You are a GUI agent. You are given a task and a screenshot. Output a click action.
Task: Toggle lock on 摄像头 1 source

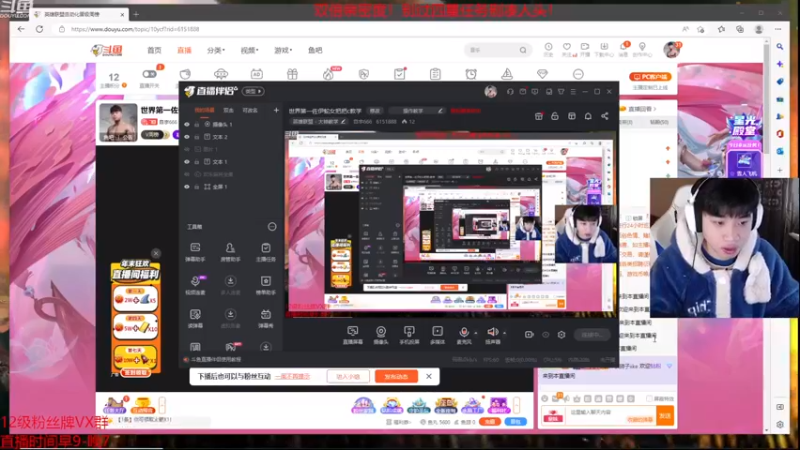197,124
